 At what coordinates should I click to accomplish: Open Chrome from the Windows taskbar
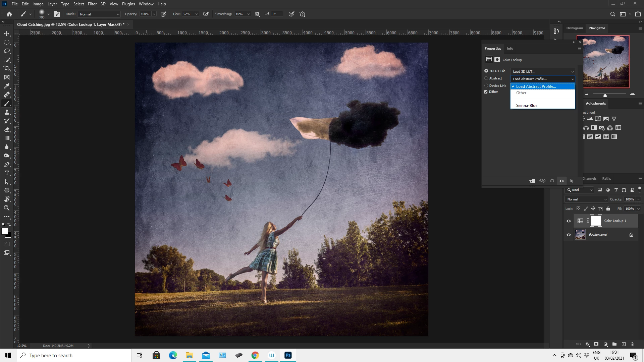(255, 355)
